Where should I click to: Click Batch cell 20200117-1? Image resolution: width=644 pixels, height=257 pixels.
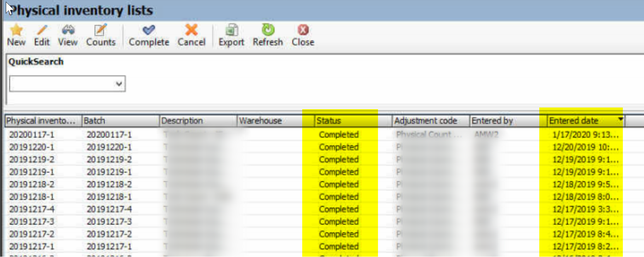tap(109, 135)
